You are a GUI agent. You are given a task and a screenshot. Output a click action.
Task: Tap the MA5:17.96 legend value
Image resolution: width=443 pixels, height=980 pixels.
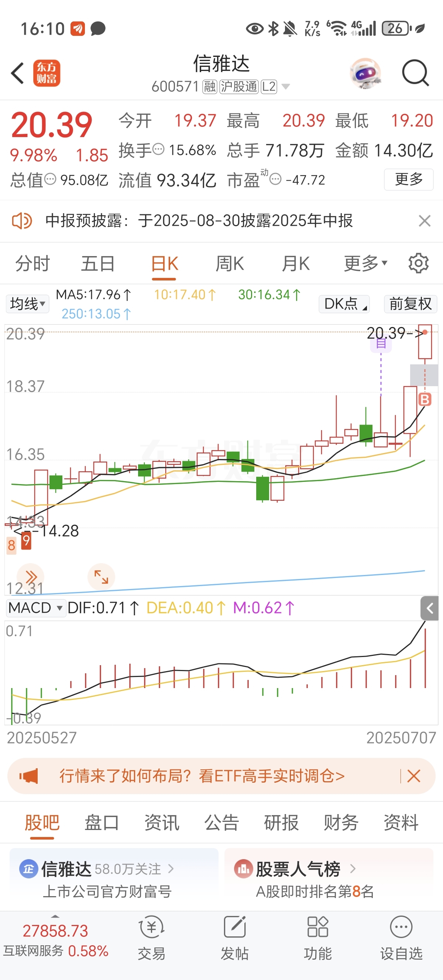93,295
